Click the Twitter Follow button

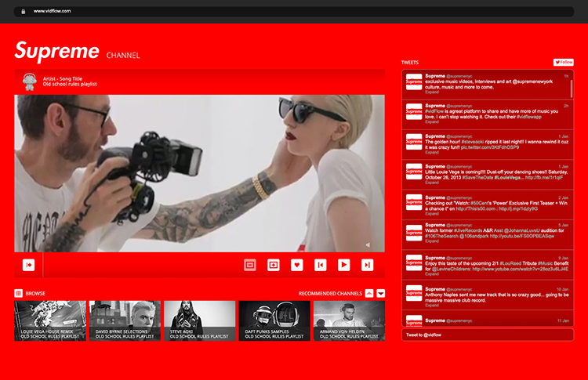pyautogui.click(x=564, y=62)
